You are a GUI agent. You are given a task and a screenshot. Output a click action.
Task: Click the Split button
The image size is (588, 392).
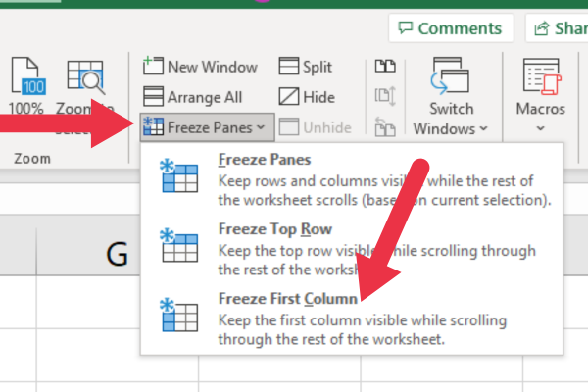click(305, 67)
